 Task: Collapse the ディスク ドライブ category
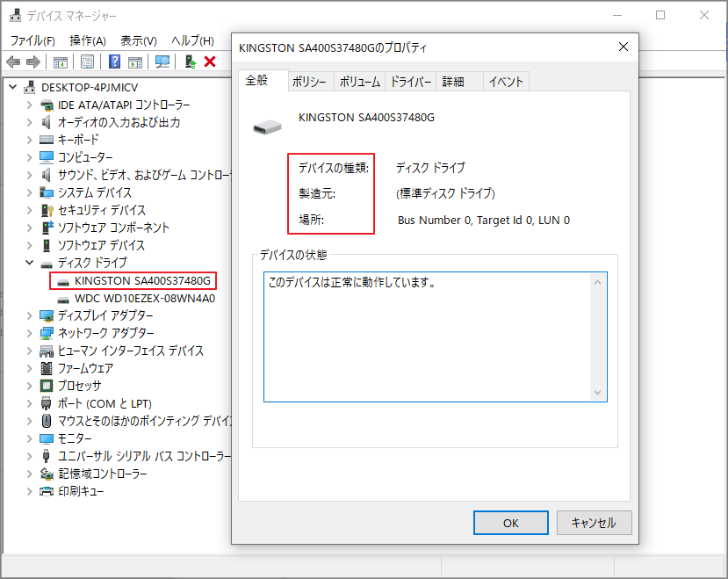click(x=29, y=263)
